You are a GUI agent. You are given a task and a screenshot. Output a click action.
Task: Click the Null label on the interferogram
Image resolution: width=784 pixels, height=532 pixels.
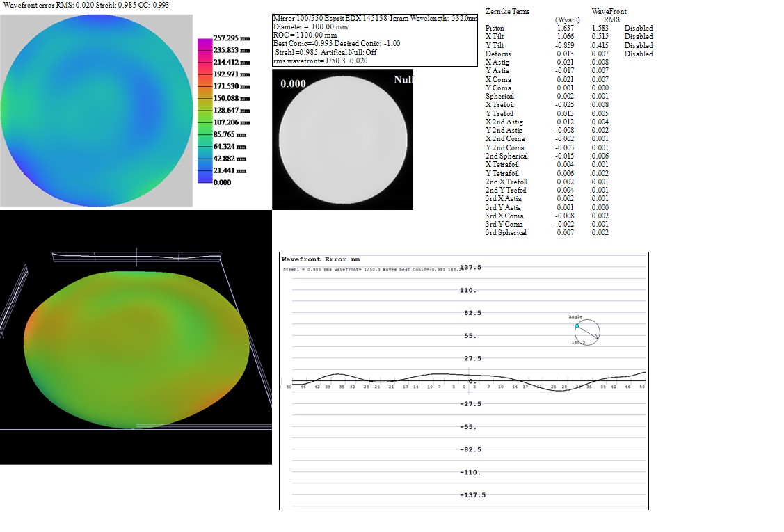(403, 80)
